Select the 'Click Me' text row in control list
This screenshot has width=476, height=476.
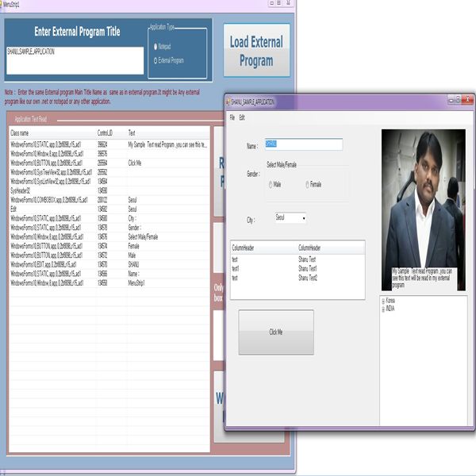(x=109, y=163)
